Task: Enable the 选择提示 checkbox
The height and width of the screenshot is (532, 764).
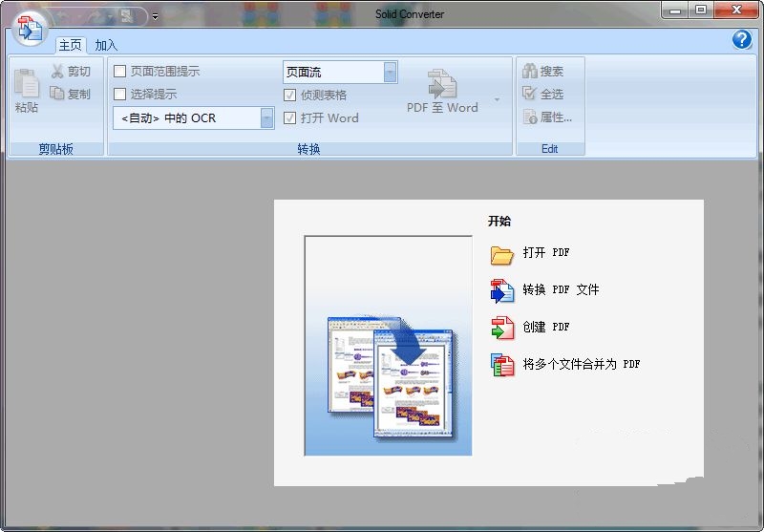Action: [120, 94]
